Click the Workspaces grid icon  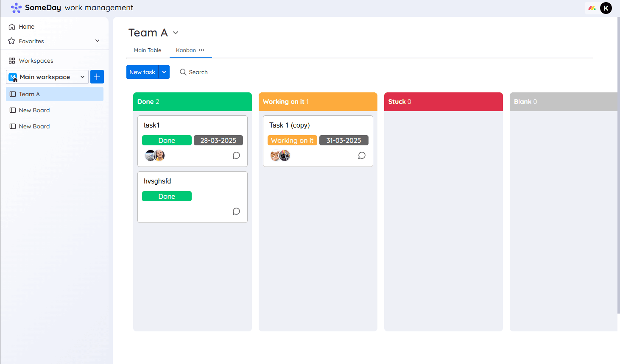(11, 60)
